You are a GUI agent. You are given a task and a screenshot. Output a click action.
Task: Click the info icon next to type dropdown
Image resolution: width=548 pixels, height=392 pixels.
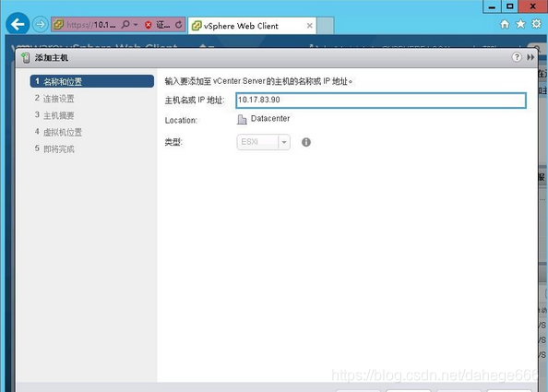coord(305,142)
